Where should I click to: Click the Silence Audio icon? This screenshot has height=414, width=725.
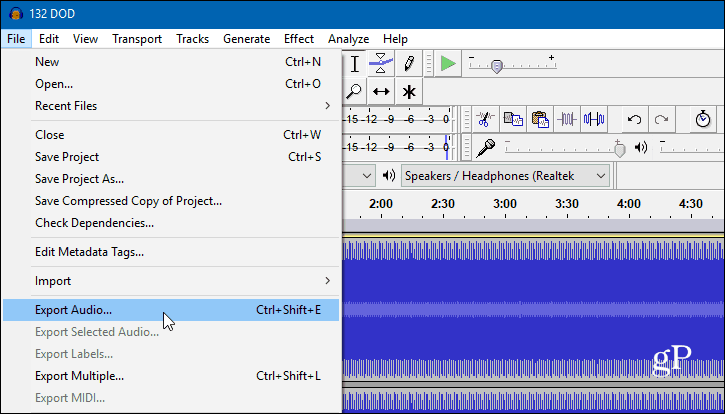click(594, 119)
